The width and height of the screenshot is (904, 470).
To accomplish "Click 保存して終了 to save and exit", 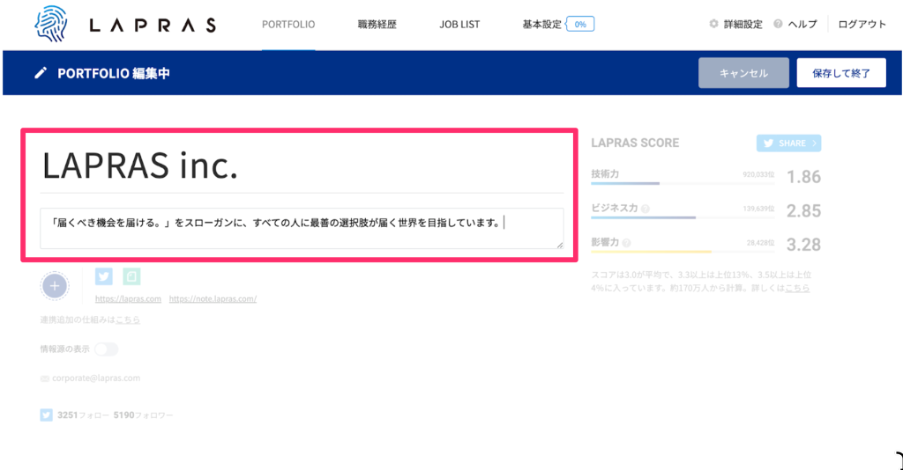I will click(841, 73).
